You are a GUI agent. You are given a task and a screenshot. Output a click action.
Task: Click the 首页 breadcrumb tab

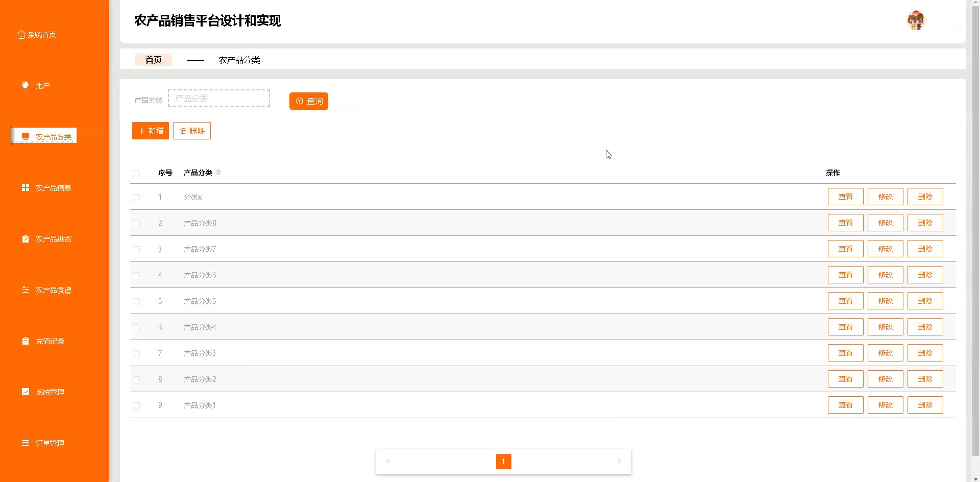tap(153, 60)
